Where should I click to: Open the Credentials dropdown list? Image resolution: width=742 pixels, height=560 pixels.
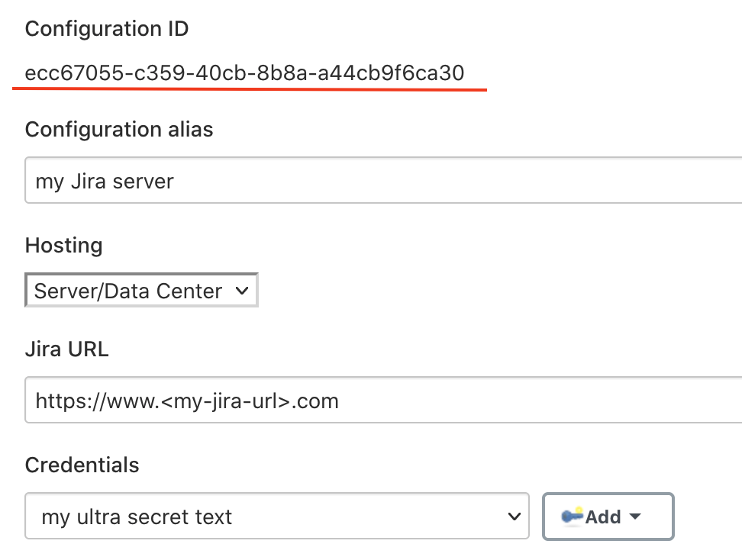point(277,516)
